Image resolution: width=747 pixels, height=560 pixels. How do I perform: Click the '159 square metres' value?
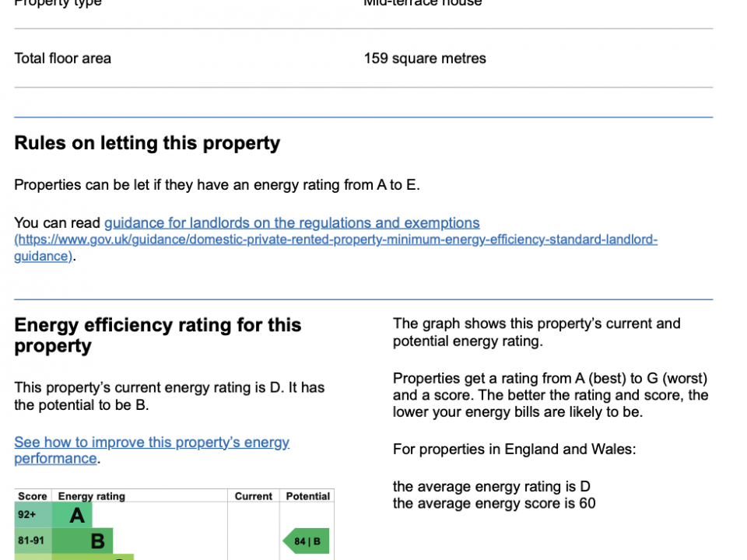425,58
